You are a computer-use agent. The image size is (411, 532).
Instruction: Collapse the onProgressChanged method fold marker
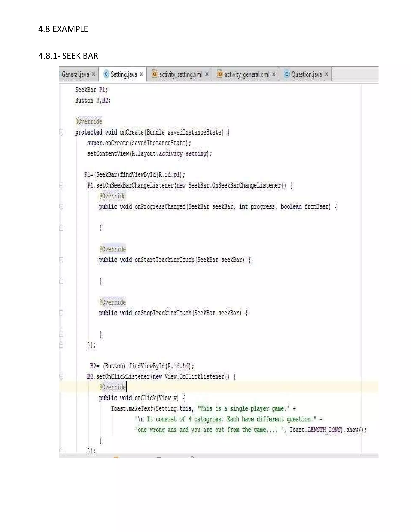pos(61,207)
